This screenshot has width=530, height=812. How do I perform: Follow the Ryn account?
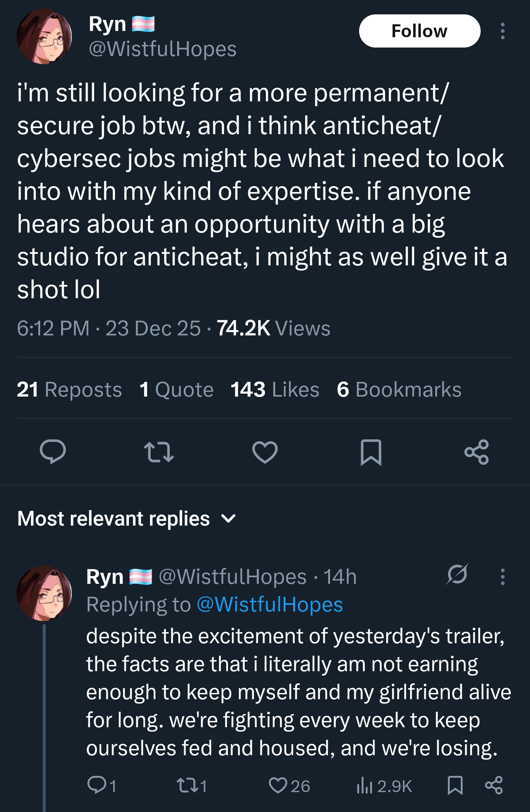pos(420,31)
